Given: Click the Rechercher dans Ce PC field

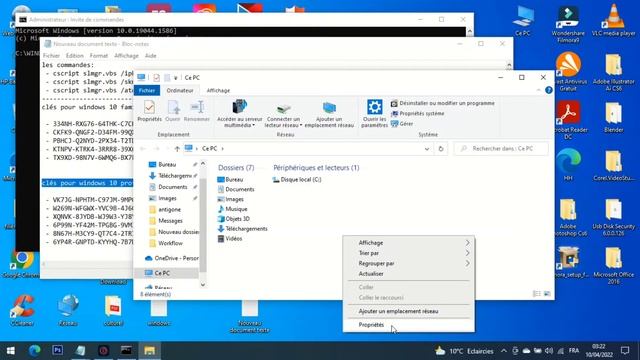Looking at the screenshot, I should tap(501, 149).
